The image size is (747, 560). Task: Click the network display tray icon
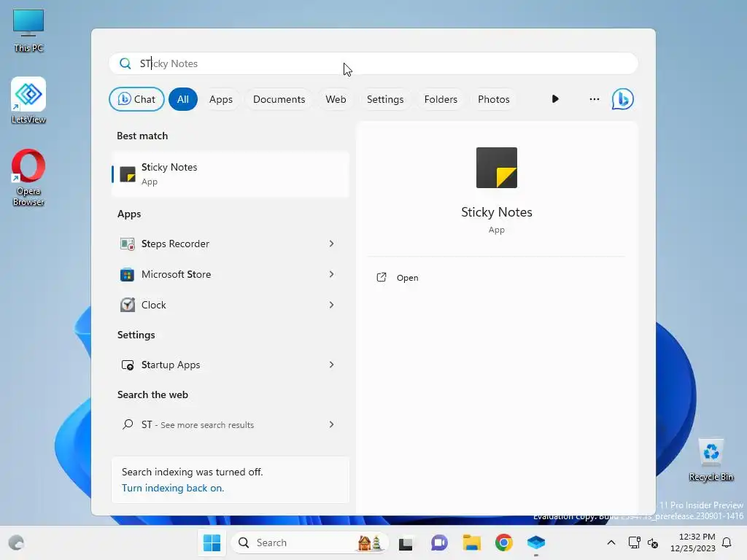pos(634,542)
